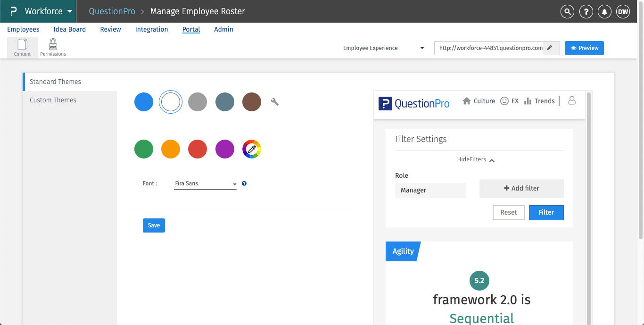Open the Integration menu
Screen dimensions: 644x325
(151, 29)
